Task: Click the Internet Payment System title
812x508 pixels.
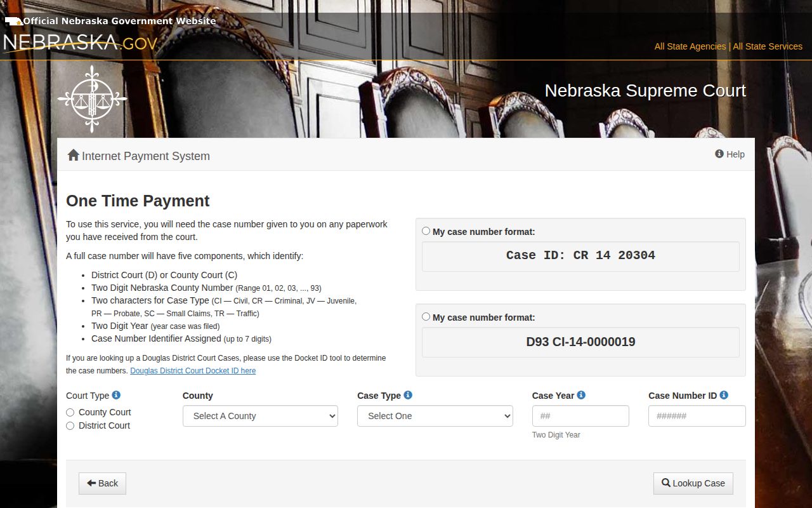Action: coord(146,156)
